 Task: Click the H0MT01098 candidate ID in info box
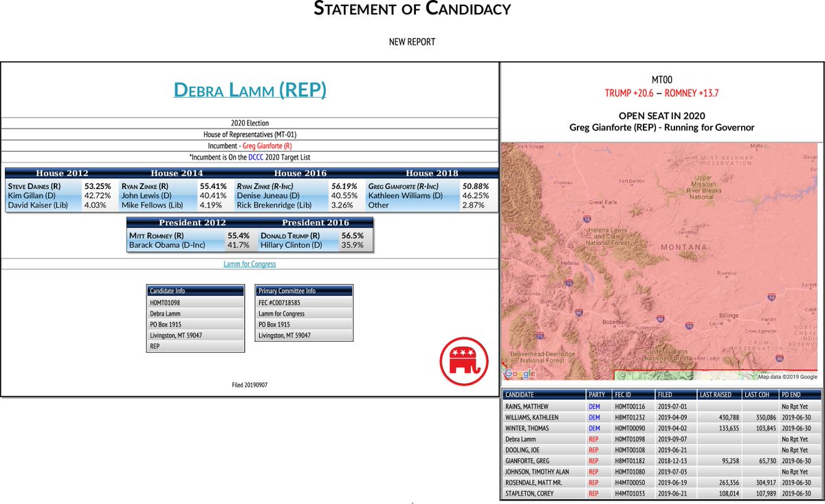[x=165, y=303]
